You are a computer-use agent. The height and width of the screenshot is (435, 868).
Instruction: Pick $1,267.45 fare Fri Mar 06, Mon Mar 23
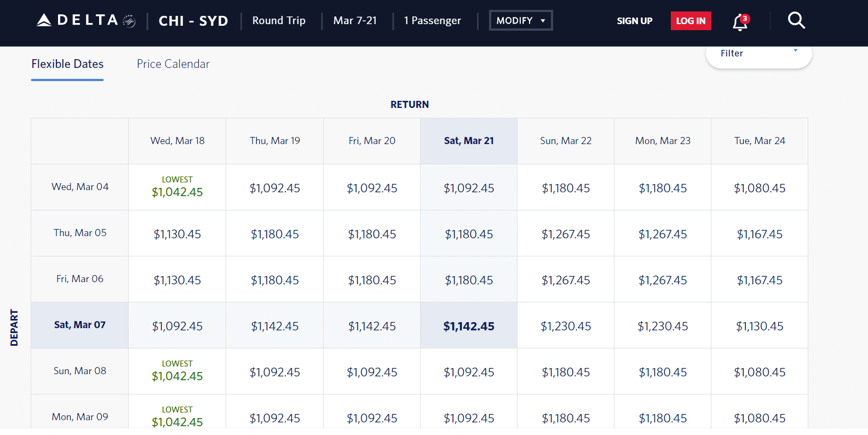click(663, 280)
